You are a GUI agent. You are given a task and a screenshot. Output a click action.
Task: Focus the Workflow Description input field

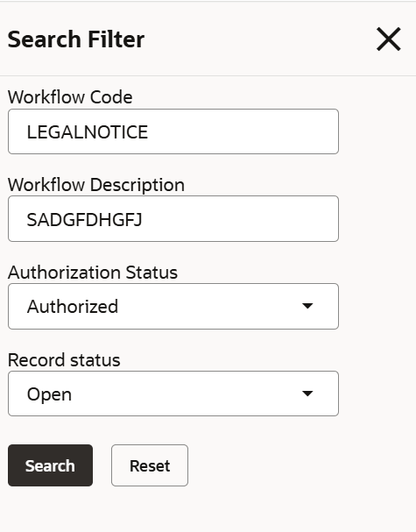point(173,219)
